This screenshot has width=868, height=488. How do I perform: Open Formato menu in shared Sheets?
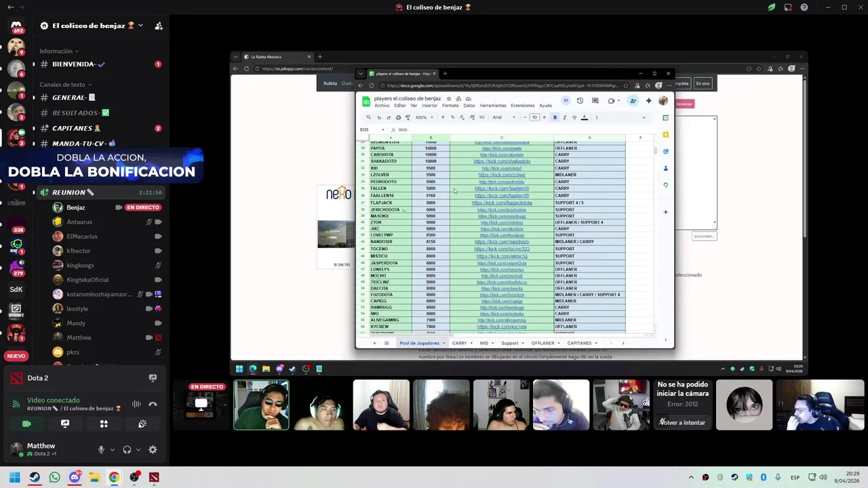pos(450,106)
